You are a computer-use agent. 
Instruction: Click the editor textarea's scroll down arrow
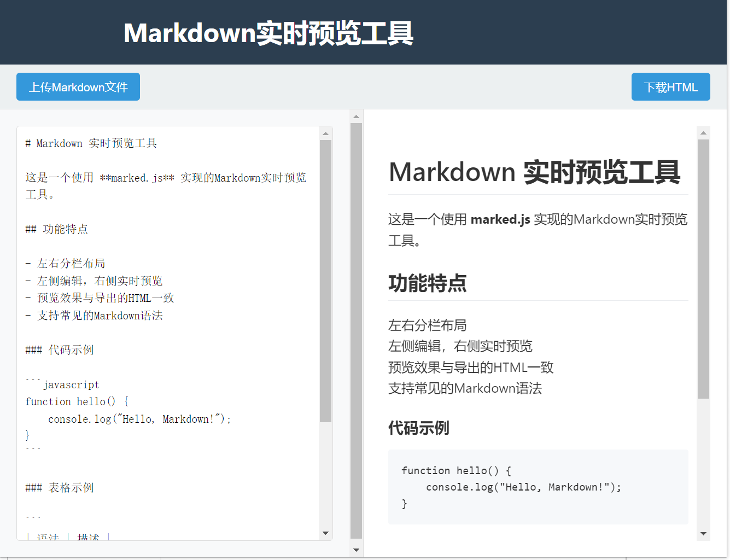pos(325,533)
